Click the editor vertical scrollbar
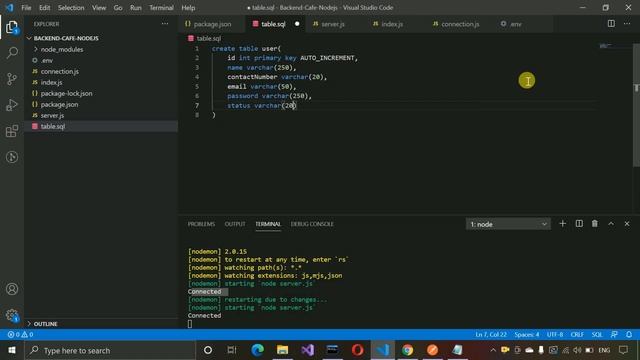Screen dimensions: 640x360 [636, 105]
